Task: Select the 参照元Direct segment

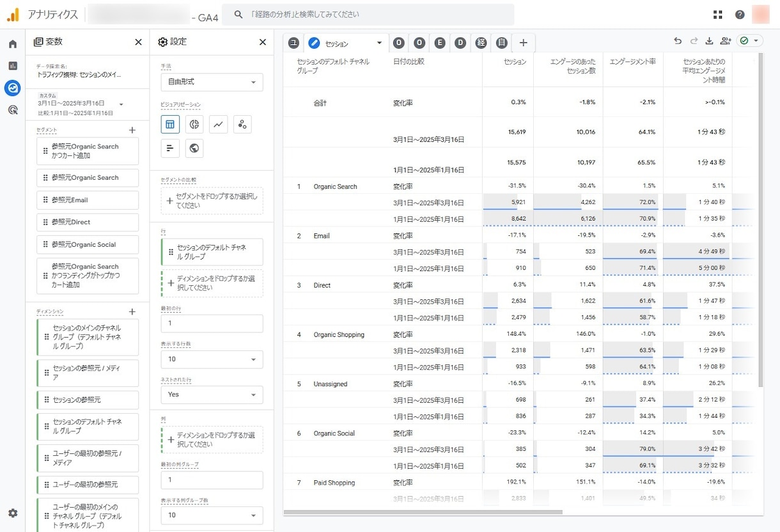Action: [x=88, y=223]
